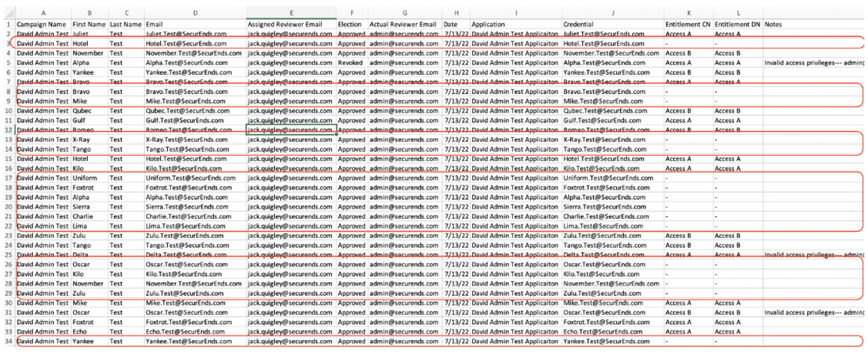This screenshot has height=354, width=868.
Task: Select column E header
Action: (x=291, y=13)
